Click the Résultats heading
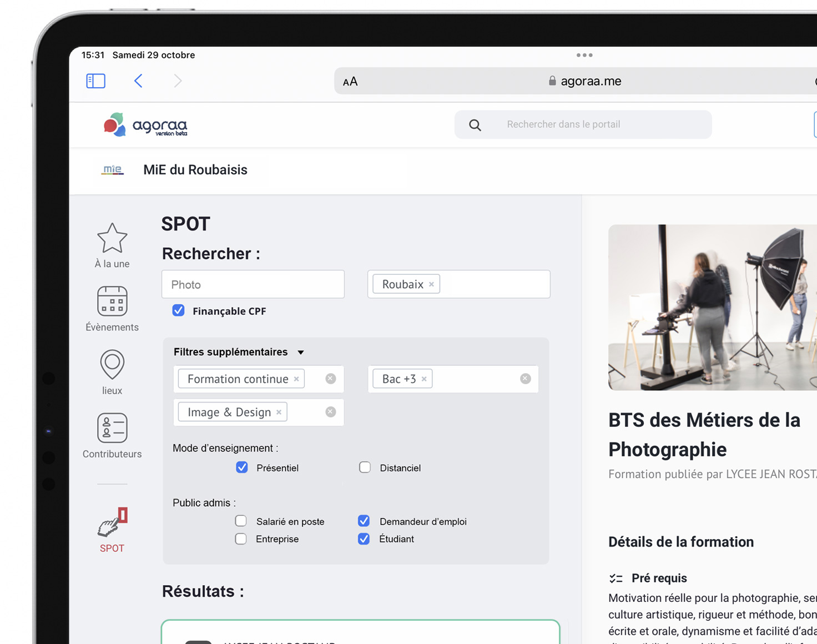 click(x=203, y=592)
